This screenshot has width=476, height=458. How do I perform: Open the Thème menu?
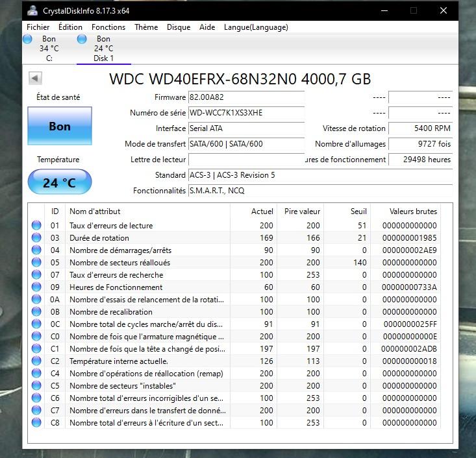[x=146, y=27]
